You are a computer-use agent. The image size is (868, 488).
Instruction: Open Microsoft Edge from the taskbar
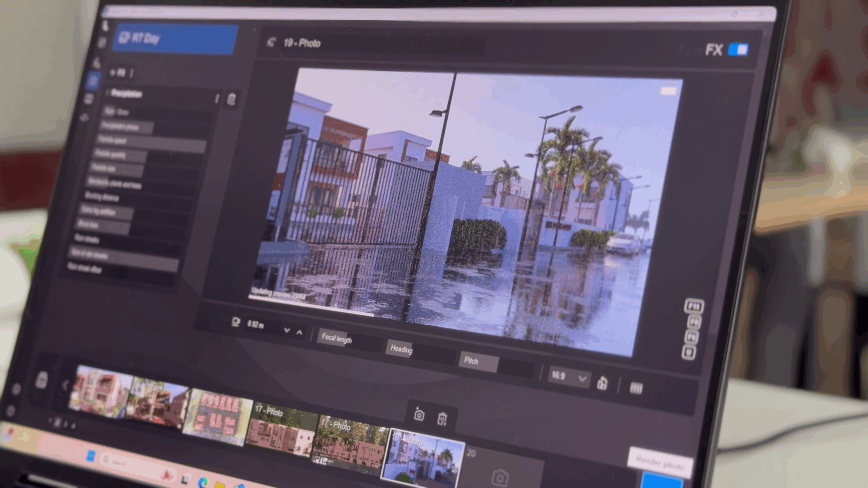coord(203,482)
